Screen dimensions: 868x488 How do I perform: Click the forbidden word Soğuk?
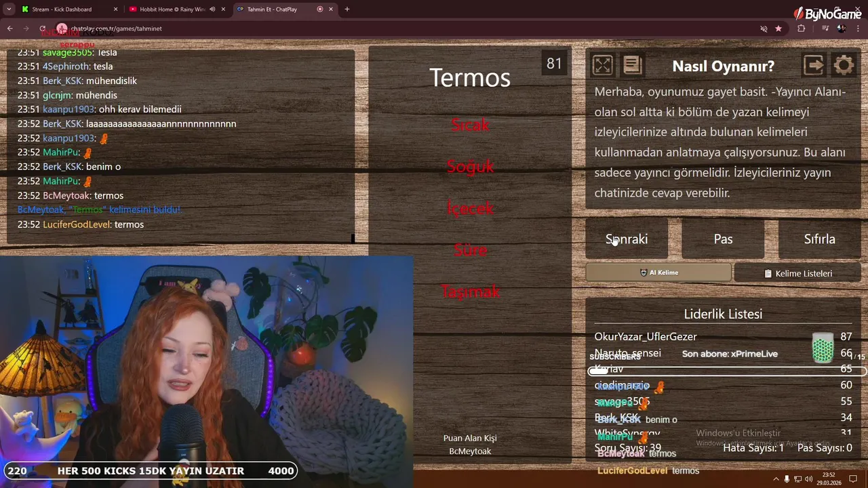(470, 167)
